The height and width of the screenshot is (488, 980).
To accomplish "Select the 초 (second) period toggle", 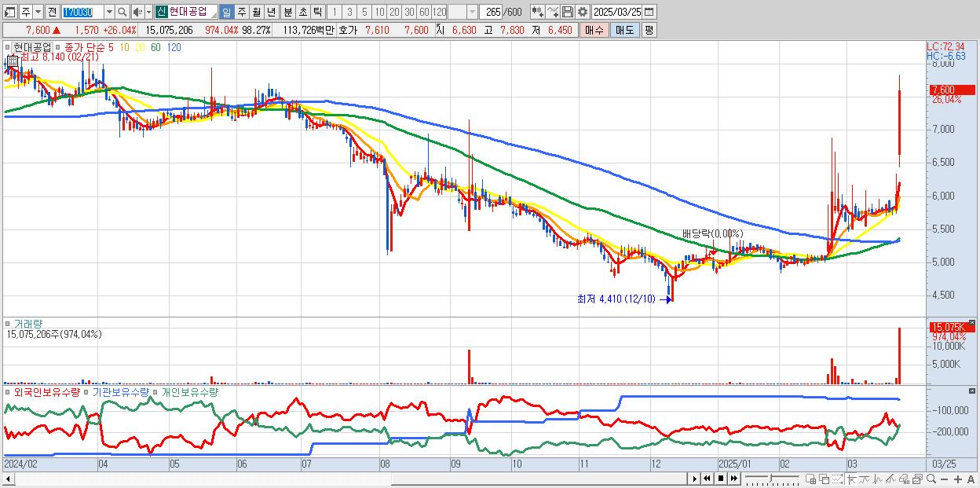I will (x=303, y=12).
